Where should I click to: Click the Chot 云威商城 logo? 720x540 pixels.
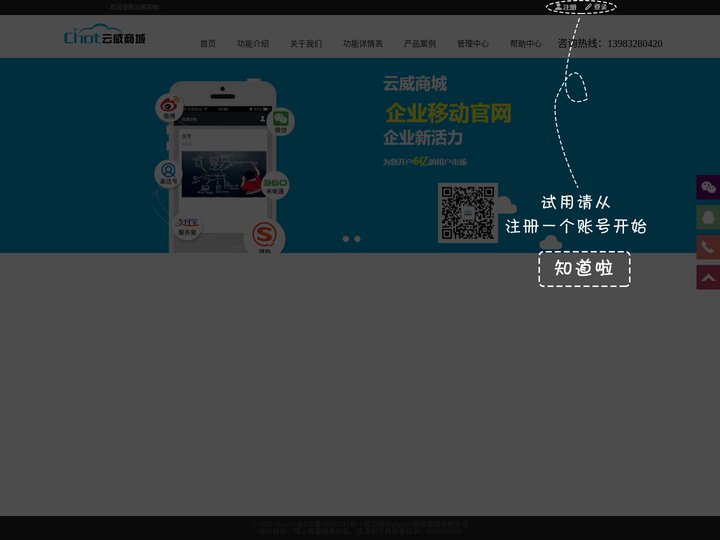pyautogui.click(x=105, y=35)
